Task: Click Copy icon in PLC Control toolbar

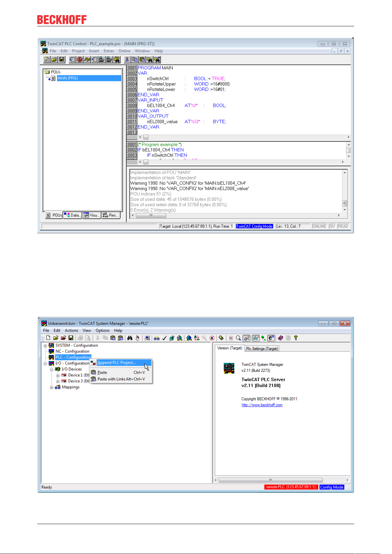Action: coord(135,60)
